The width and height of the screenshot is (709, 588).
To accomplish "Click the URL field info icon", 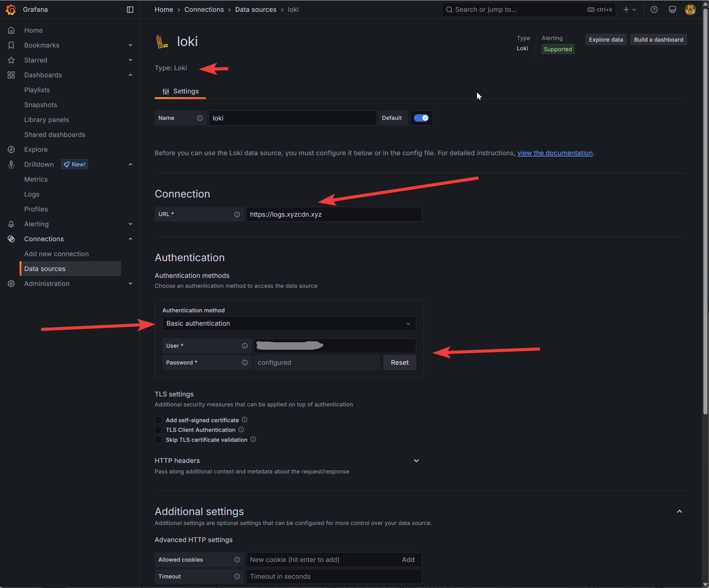I will (237, 214).
